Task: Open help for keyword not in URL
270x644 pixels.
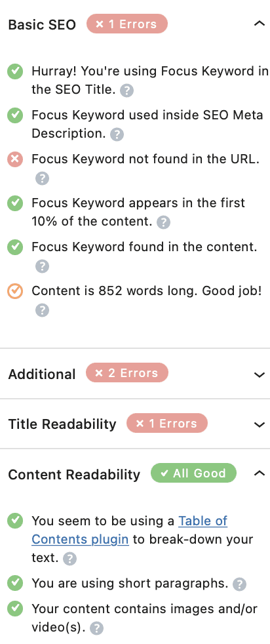Action: [42, 178]
